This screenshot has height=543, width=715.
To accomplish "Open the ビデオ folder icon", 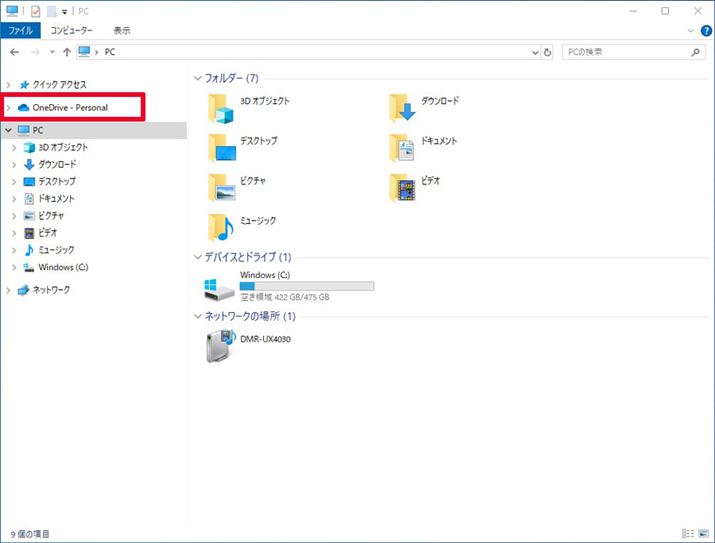I will click(x=401, y=186).
